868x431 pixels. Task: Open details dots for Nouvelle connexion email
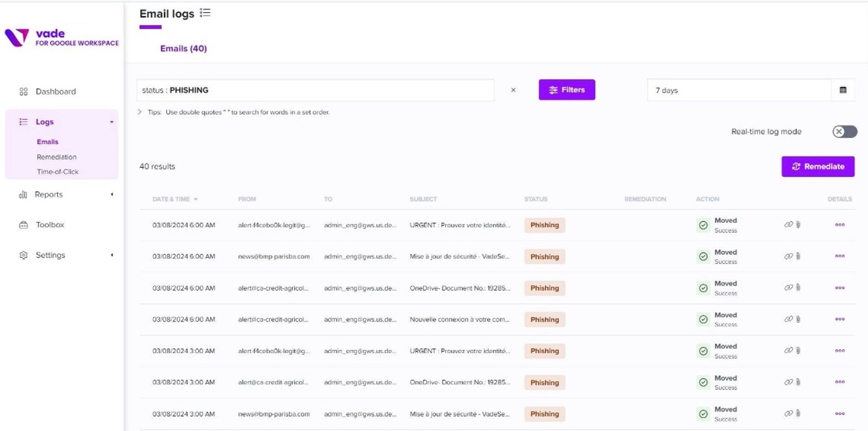[x=840, y=319]
